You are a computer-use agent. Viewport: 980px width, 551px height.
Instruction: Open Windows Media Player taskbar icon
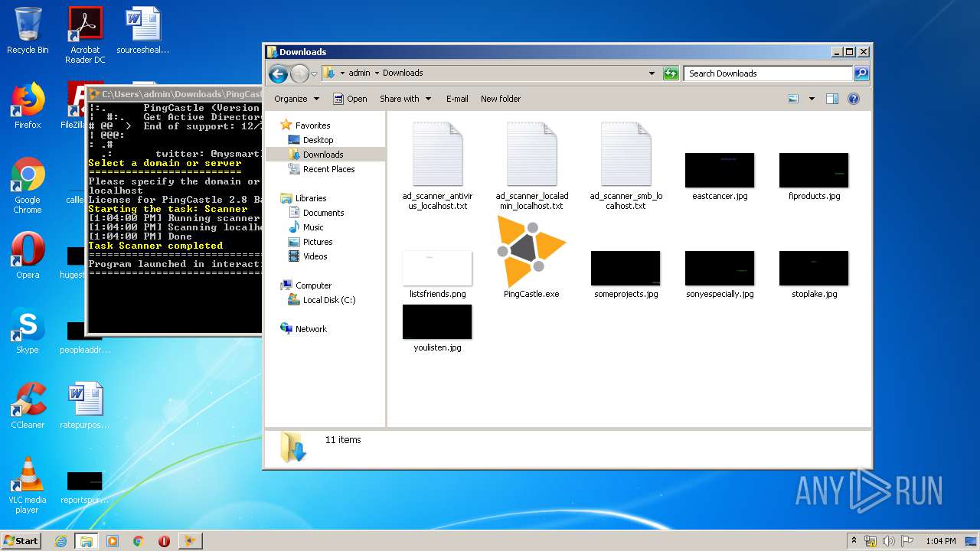(113, 541)
